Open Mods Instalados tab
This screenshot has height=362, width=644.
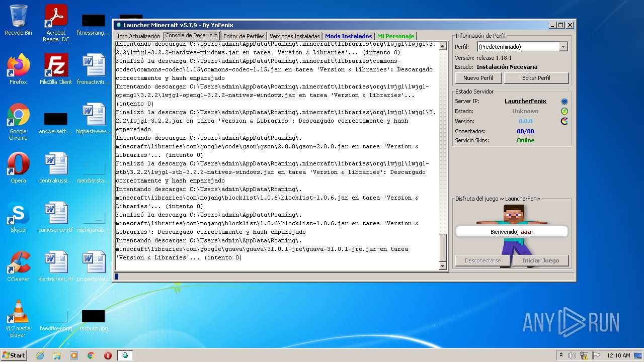click(x=349, y=36)
